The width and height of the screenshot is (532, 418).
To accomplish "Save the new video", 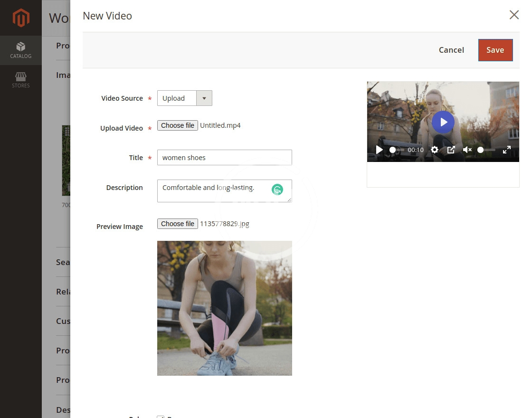I will (x=495, y=50).
